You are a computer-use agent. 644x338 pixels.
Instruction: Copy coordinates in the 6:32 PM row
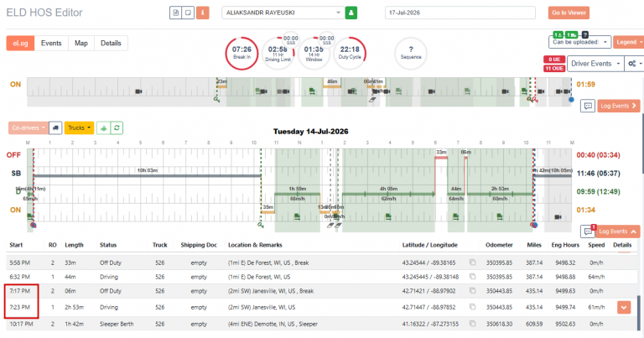[x=472, y=277]
